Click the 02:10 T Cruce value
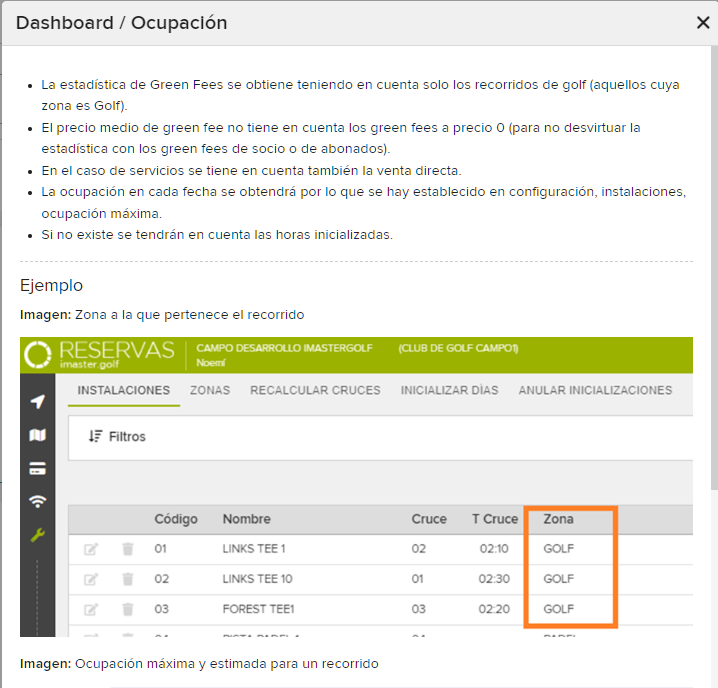718x688 pixels. (494, 549)
